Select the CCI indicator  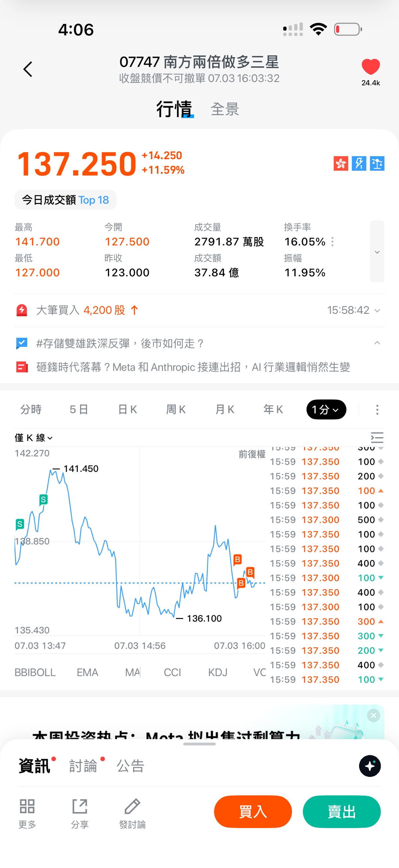pos(172,672)
